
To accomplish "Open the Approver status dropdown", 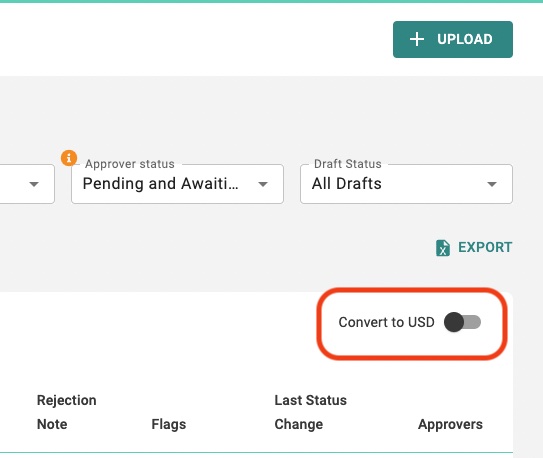I will [177, 184].
